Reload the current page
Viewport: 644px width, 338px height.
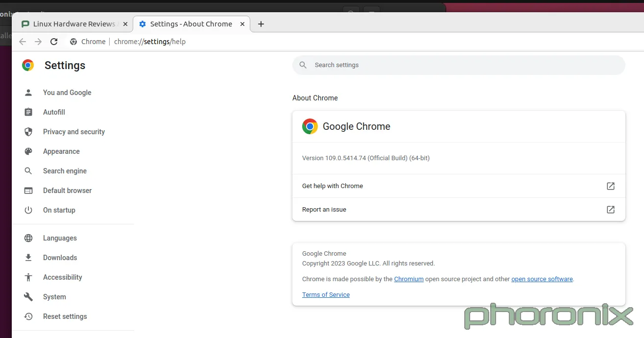[x=54, y=42]
